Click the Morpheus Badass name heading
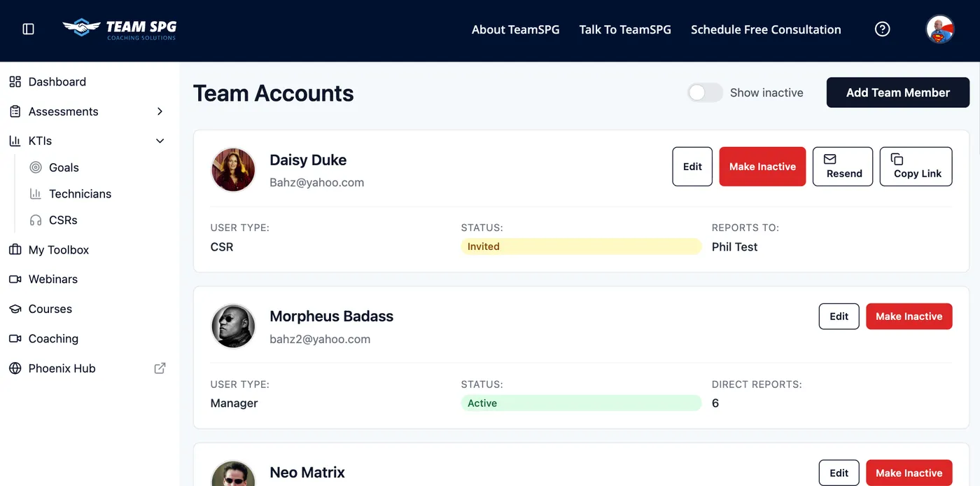 point(332,317)
